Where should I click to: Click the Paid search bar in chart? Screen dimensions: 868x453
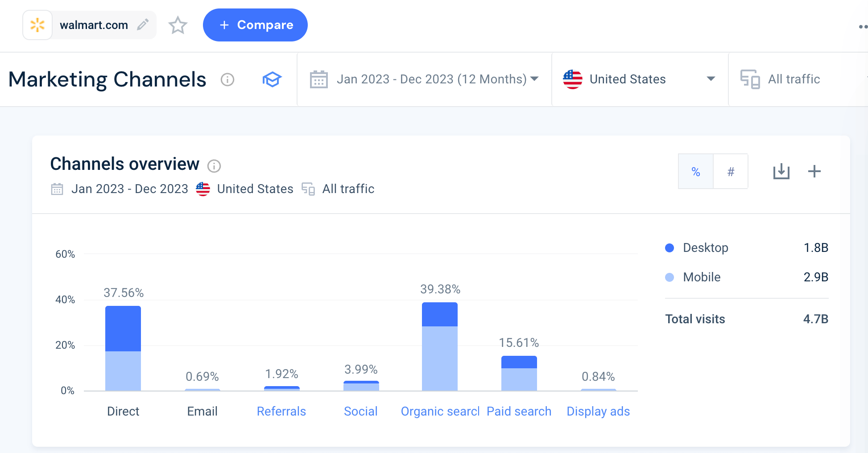coord(519,373)
